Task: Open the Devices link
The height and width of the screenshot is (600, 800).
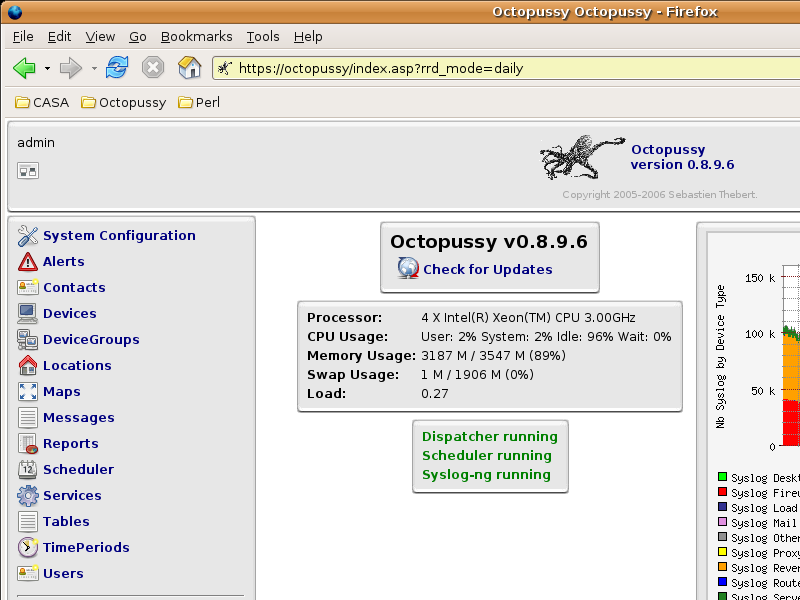Action: 70,314
